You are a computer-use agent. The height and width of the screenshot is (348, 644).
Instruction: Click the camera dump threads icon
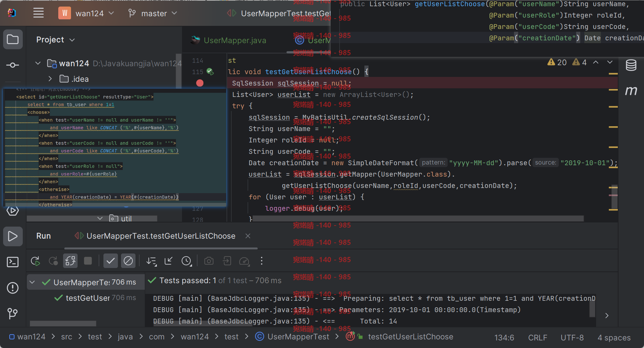pyautogui.click(x=209, y=261)
